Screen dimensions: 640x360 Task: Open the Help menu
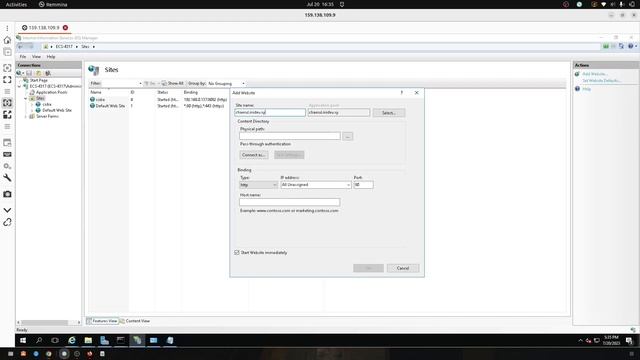coord(51,57)
